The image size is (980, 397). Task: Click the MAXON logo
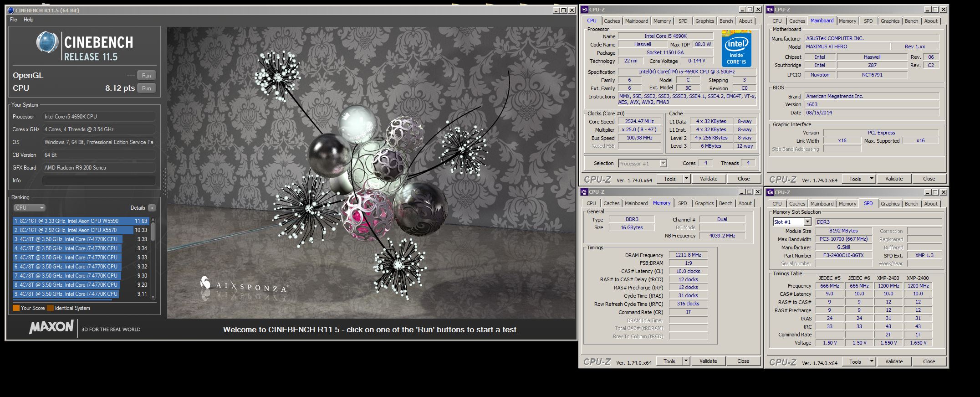click(x=51, y=327)
